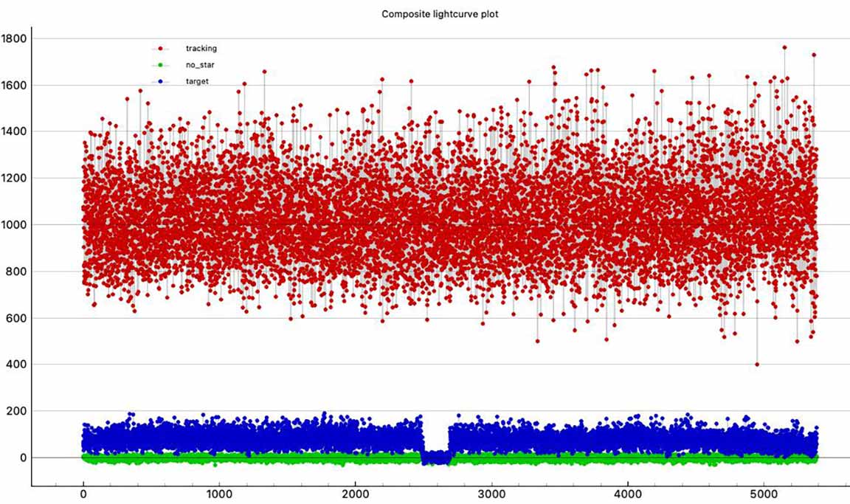The image size is (850, 504).
Task: Click the 400 y-axis tick label
Action: 17,365
